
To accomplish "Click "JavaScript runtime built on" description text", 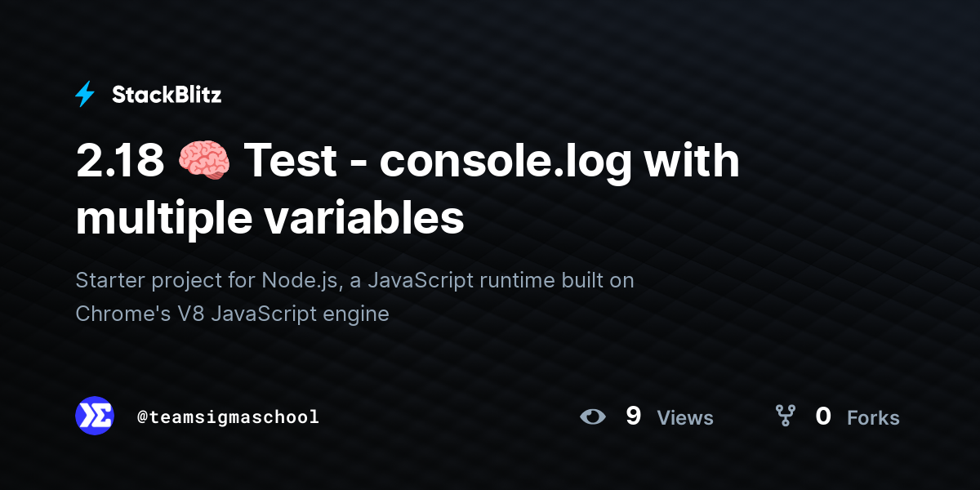I will click(x=500, y=280).
